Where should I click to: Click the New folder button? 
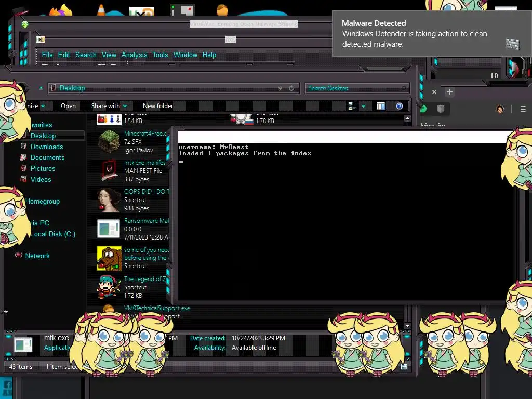158,106
